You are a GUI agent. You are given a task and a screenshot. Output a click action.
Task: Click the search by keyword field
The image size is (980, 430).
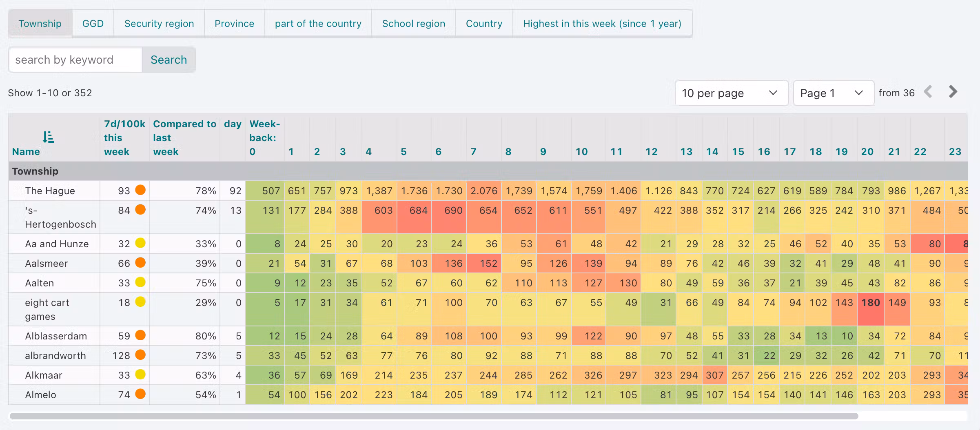(x=75, y=60)
